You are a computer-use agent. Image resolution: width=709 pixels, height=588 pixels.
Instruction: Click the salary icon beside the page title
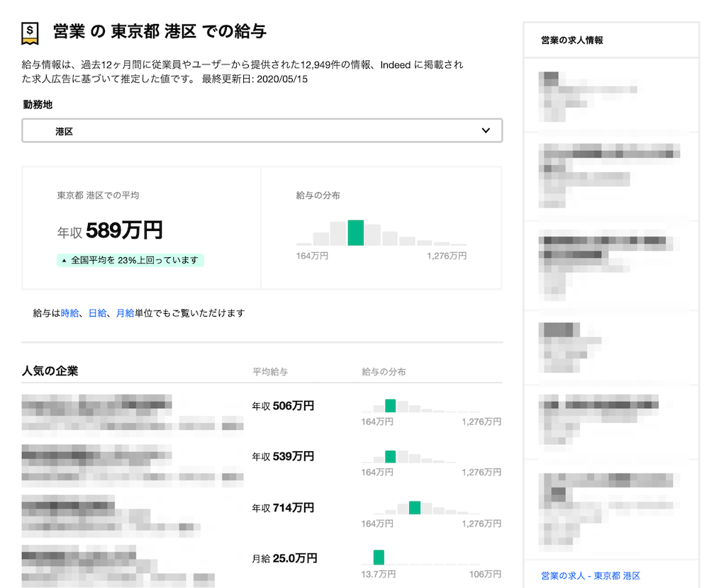coord(30,32)
